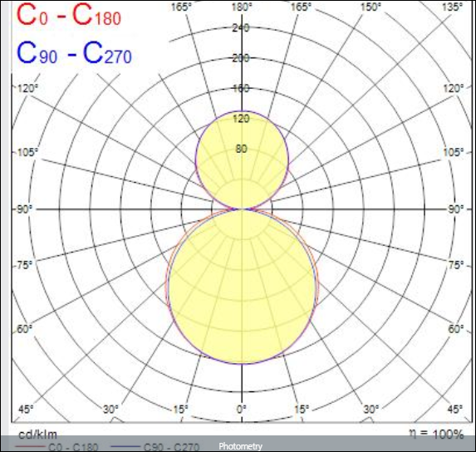Click the cd/klm unit label

(x=37, y=435)
